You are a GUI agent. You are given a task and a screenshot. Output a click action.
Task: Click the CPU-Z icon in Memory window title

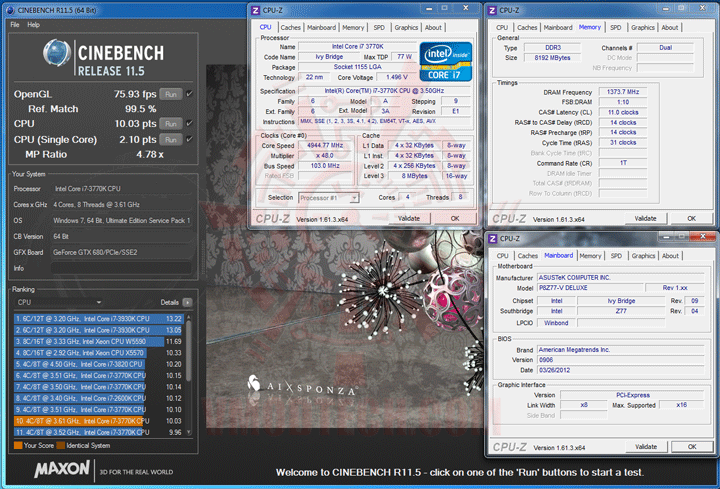pyautogui.click(x=492, y=10)
